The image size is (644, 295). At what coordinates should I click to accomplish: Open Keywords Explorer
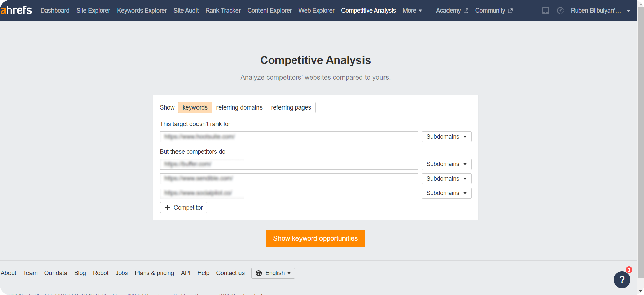point(142,11)
